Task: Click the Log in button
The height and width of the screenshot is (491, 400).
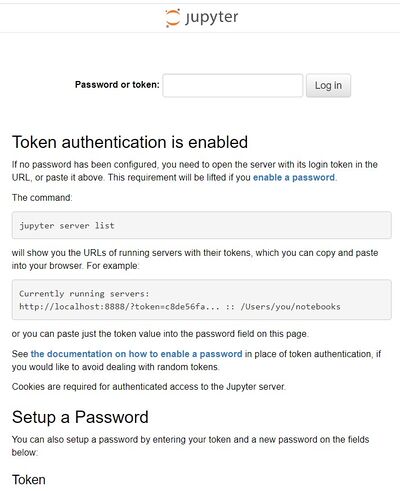Action: pyautogui.click(x=328, y=86)
